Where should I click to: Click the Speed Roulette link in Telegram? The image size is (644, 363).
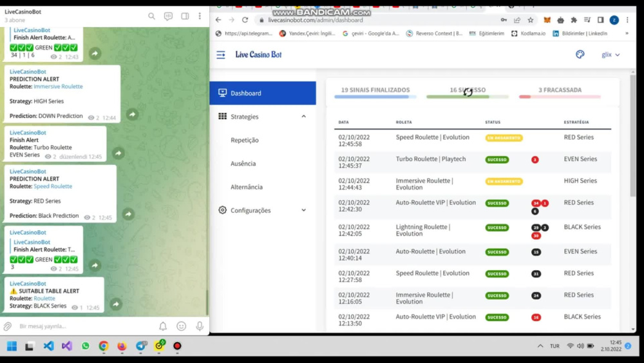coord(53,186)
